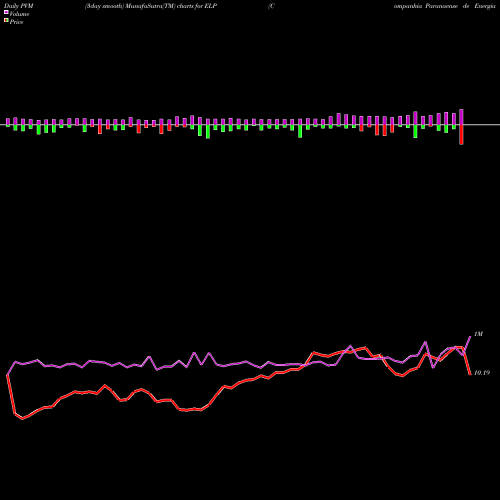This screenshot has width=500, height=500.
Task: Click the end of the red price line near 10.19
Action: pos(470,374)
